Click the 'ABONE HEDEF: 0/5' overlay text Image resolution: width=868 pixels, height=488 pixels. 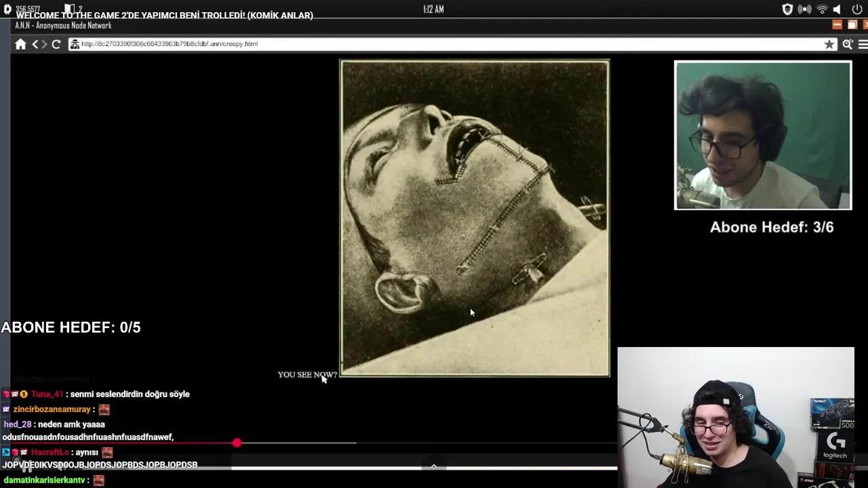coord(71,327)
